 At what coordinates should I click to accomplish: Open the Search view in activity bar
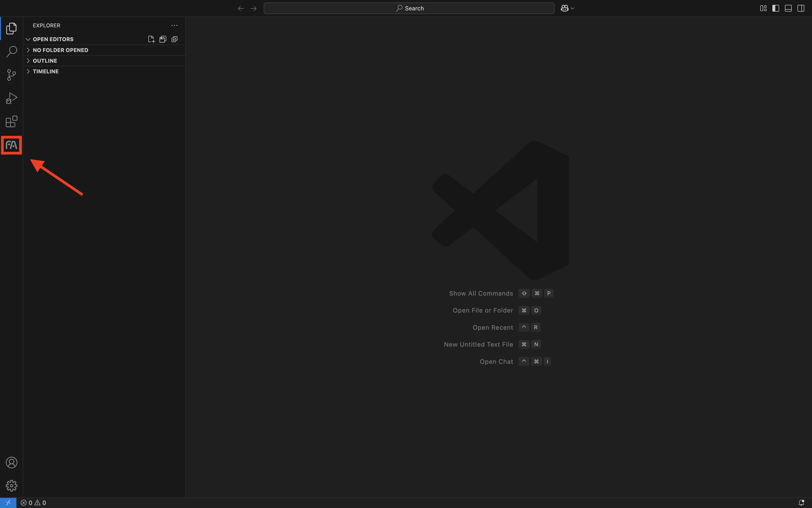coord(11,52)
